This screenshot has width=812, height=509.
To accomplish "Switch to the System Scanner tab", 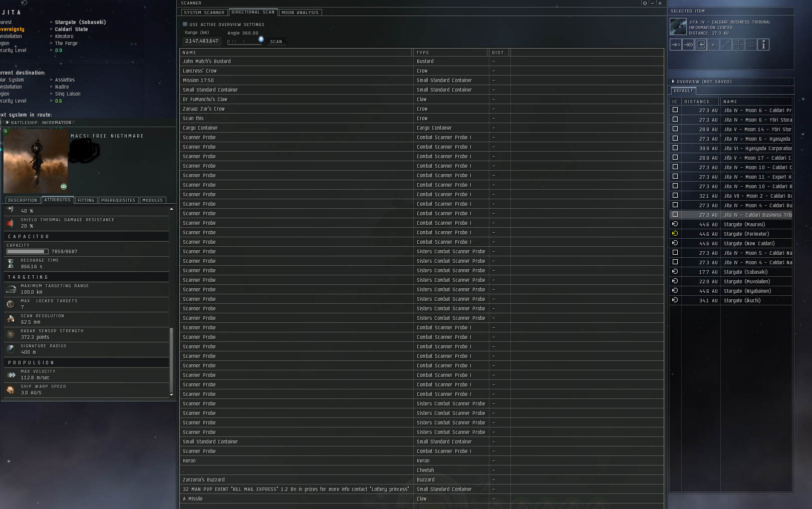I will click(x=204, y=13).
